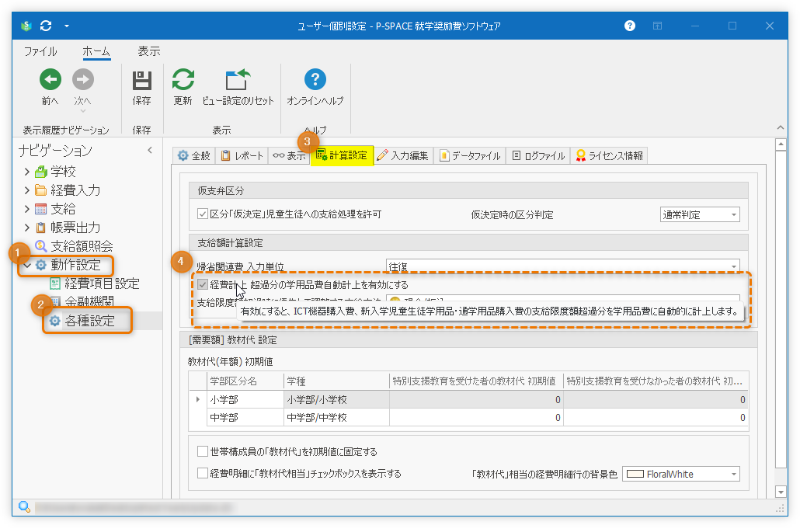Enable 経費明細に「教材代相当」チェックボックスを表示する checkbox

[x=203, y=473]
